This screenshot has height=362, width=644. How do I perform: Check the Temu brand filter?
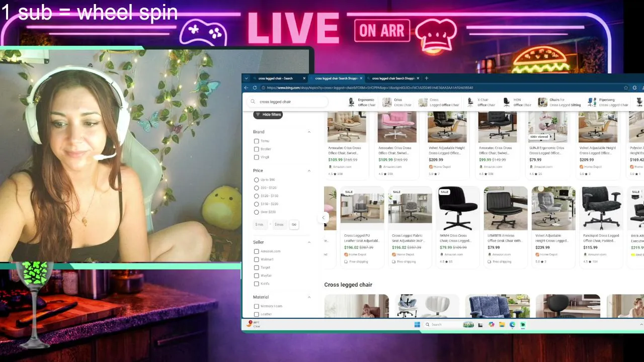pos(257,141)
